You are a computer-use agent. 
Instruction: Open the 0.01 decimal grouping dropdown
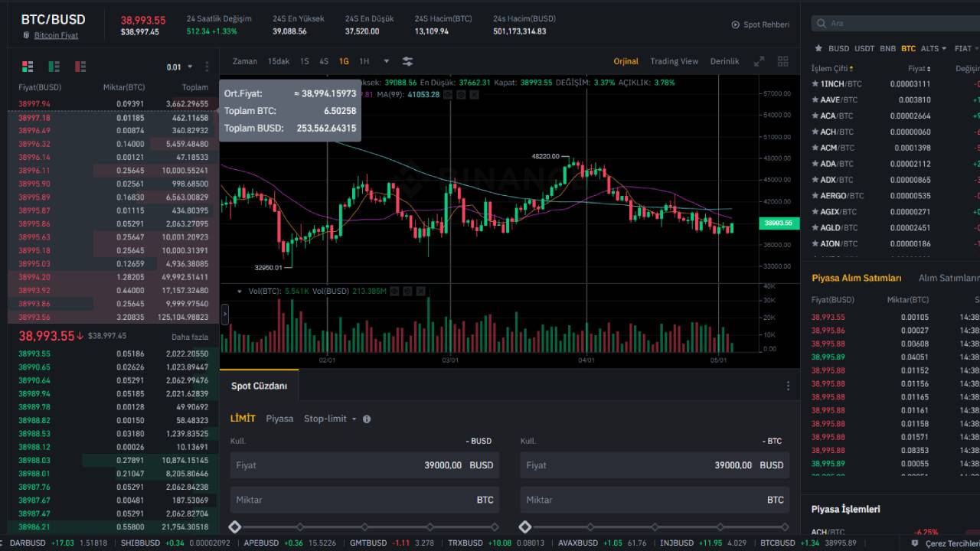pyautogui.click(x=178, y=67)
